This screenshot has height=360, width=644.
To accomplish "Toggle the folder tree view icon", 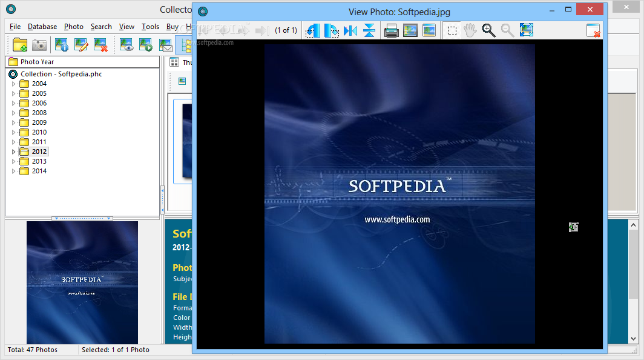I will (185, 45).
